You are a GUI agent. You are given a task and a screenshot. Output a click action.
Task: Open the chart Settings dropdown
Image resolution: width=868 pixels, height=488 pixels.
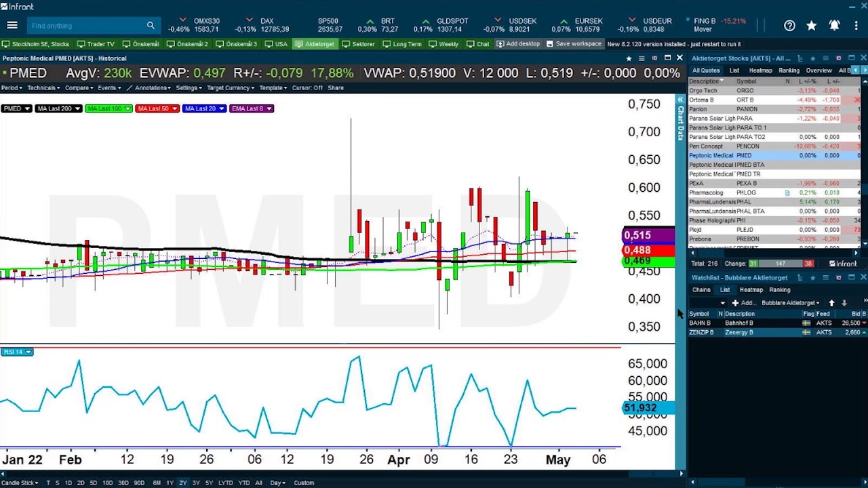189,88
